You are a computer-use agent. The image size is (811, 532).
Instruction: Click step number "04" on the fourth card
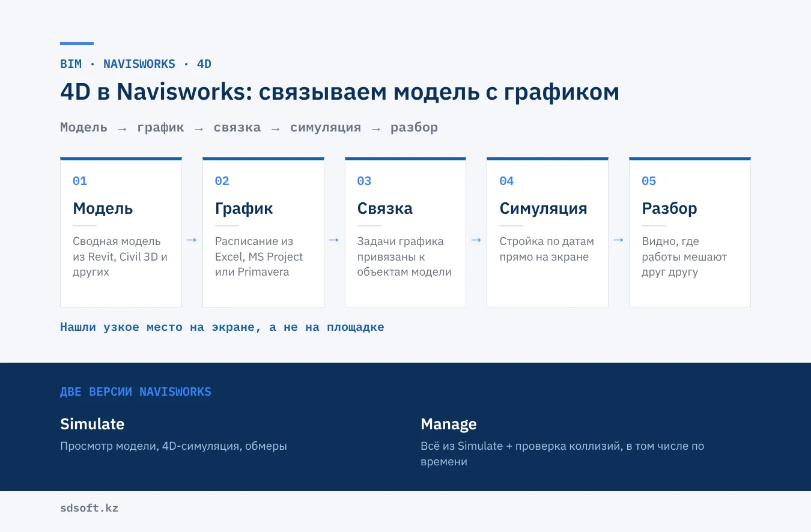[506, 181]
